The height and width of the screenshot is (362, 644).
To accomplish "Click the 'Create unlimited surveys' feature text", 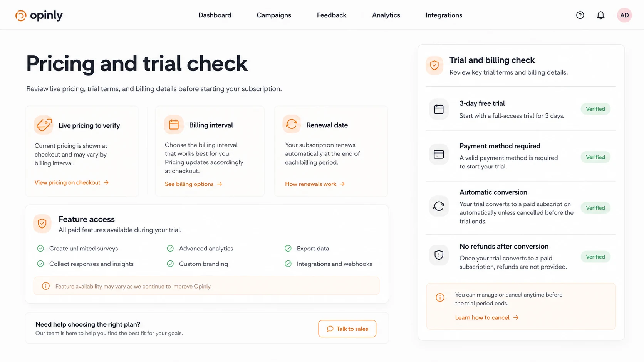I will click(x=84, y=249).
